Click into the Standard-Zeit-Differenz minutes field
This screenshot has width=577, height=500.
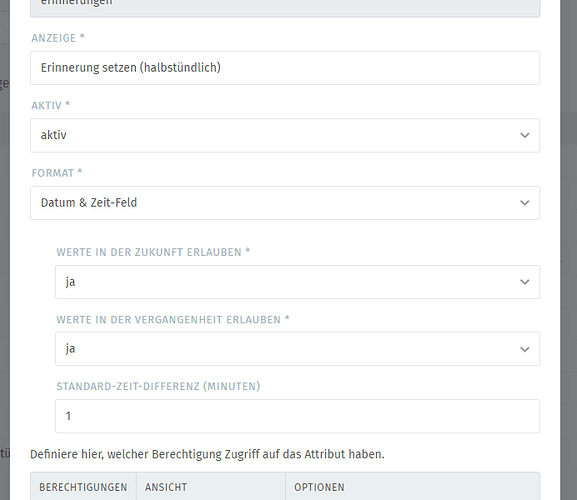tap(297, 416)
